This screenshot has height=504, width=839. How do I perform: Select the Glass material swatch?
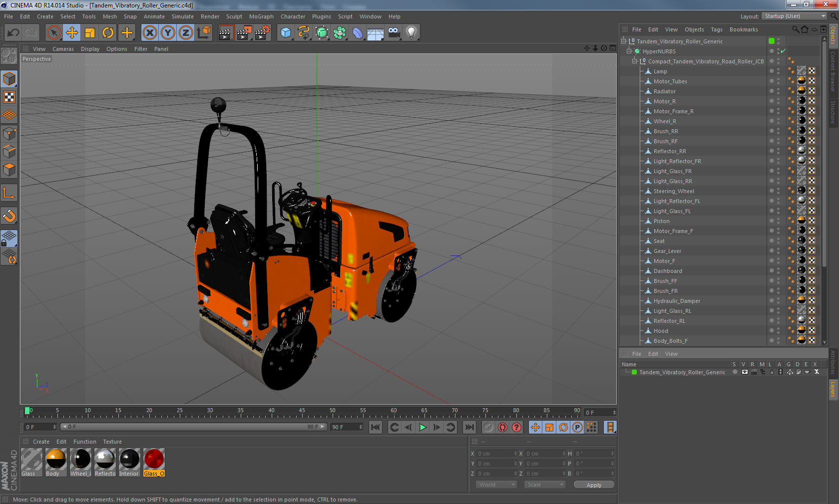(31, 462)
